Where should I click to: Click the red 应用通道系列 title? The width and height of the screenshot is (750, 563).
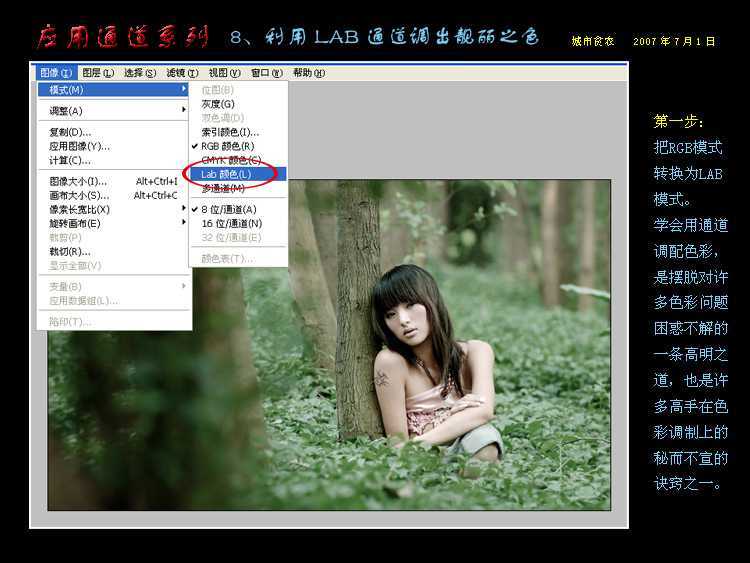[122, 37]
